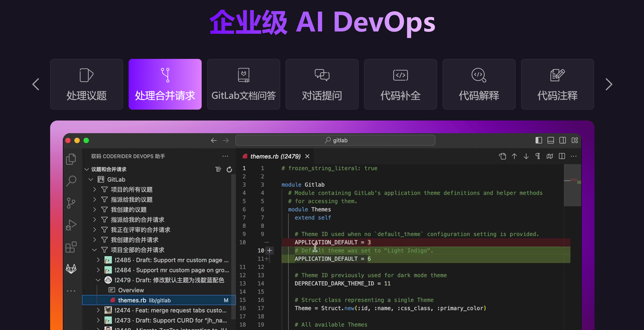Image resolution: width=644 pixels, height=330 pixels.
Task: Open the Source Control view
Action: pos(71,203)
